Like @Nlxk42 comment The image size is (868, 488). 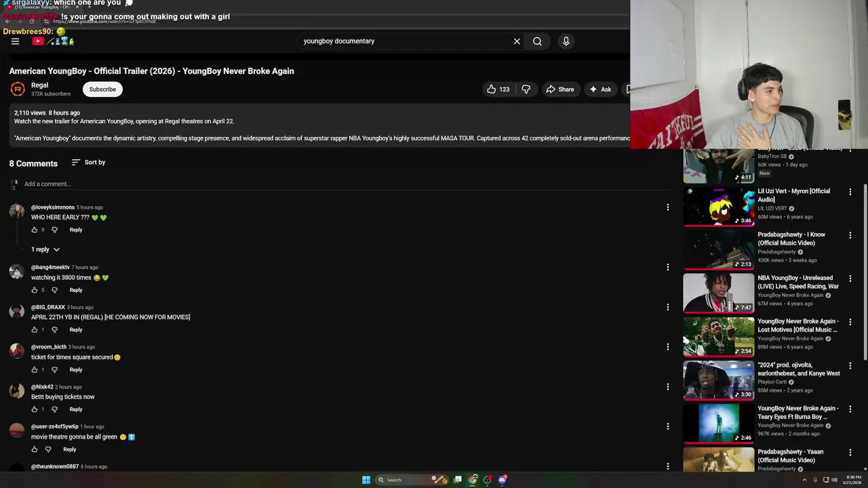tap(35, 409)
